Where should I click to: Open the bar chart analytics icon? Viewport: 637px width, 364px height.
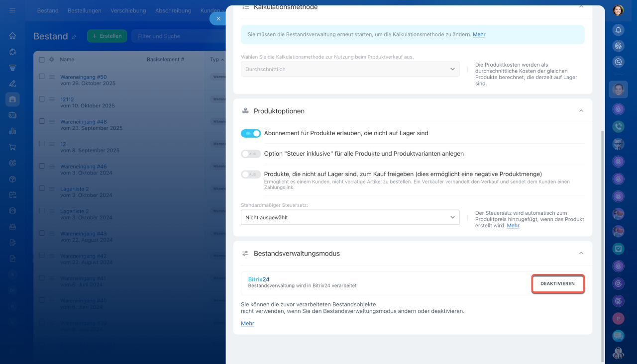[12, 131]
